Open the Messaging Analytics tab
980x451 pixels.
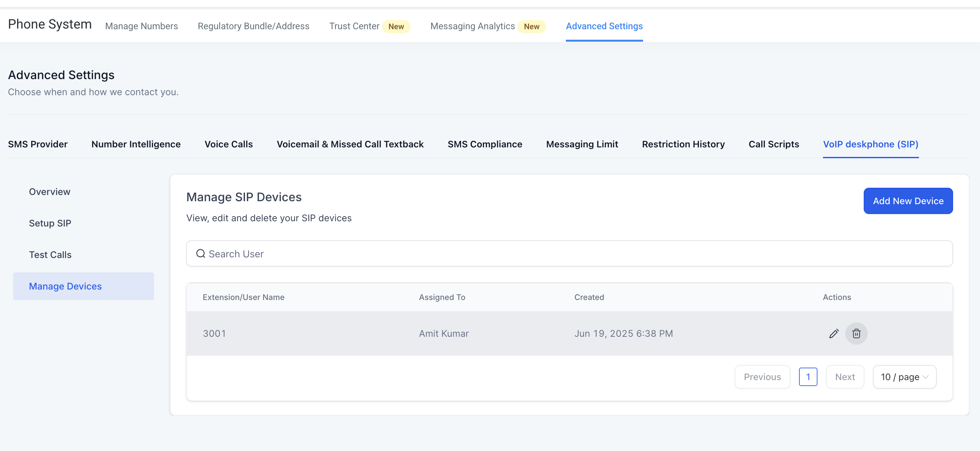pos(472,26)
